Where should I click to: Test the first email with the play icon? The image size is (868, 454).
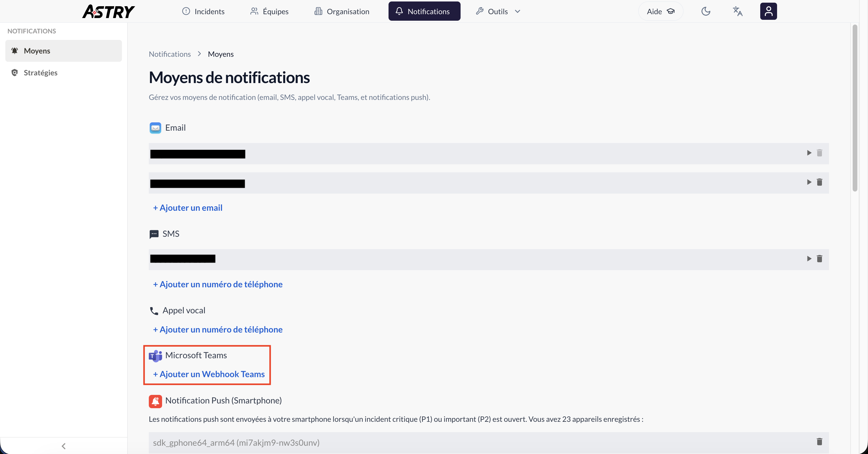[809, 153]
